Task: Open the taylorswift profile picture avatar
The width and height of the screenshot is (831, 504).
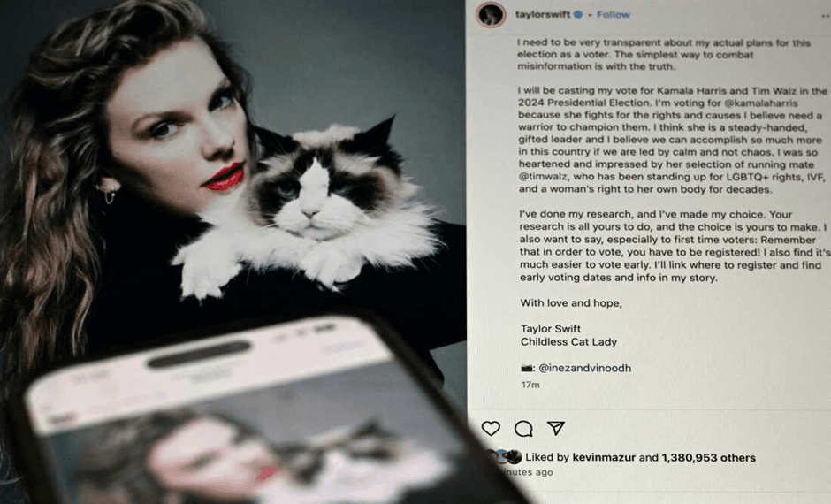Action: point(491,14)
